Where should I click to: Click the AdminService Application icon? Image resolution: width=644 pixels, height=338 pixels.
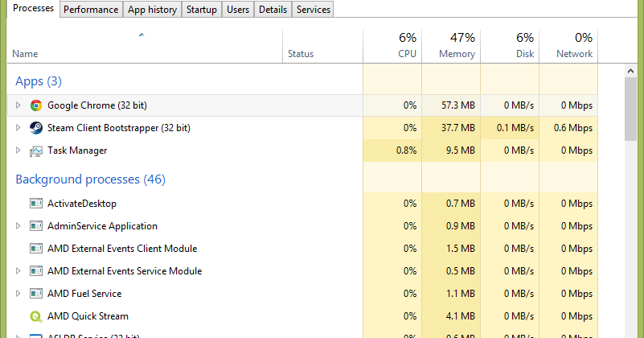[35, 226]
